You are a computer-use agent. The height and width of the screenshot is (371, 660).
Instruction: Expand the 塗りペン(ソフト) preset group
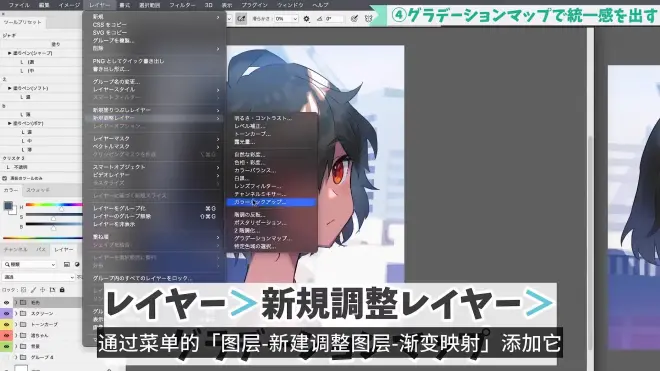[x=9, y=88]
